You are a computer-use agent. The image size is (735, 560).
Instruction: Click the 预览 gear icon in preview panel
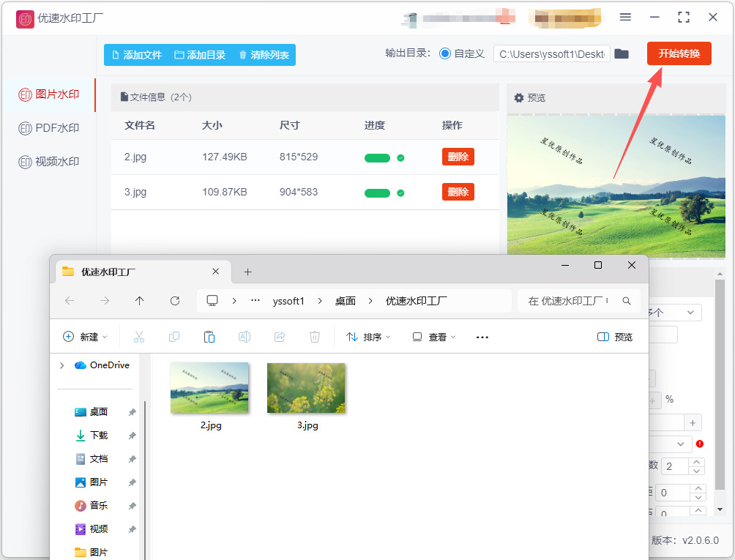coord(519,98)
